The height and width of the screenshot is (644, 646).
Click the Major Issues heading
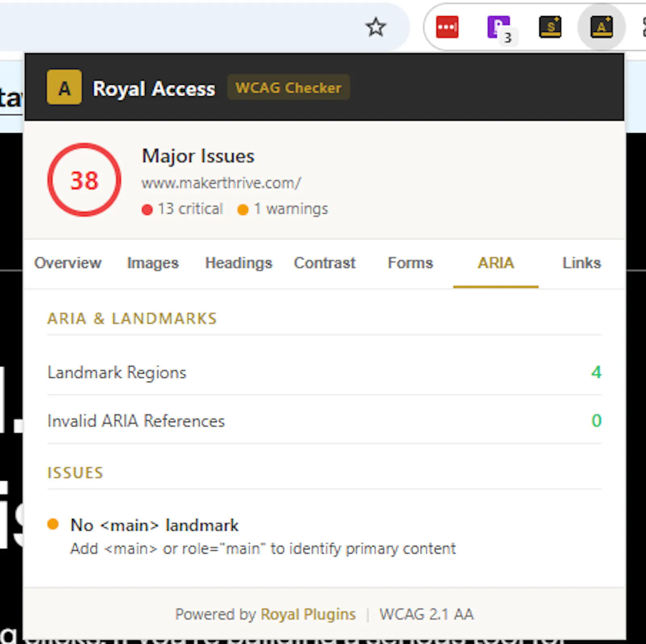(x=198, y=156)
